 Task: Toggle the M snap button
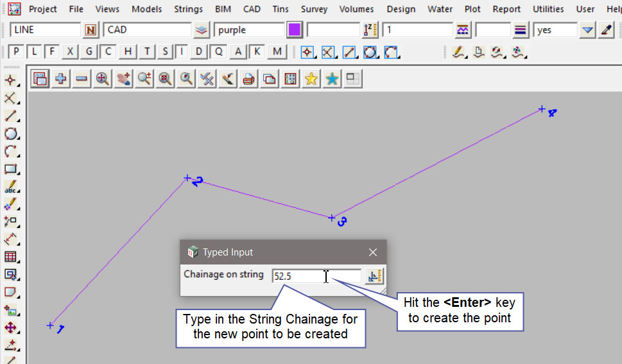277,52
